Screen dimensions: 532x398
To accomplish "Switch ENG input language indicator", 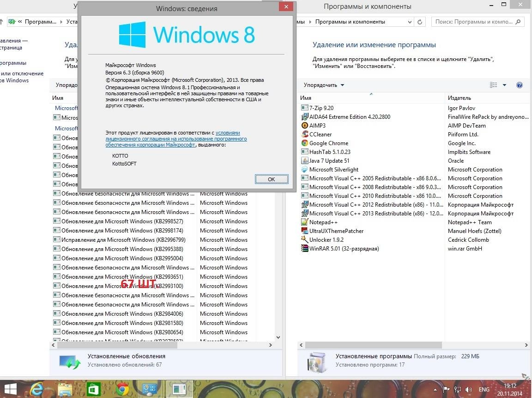I will [484, 390].
